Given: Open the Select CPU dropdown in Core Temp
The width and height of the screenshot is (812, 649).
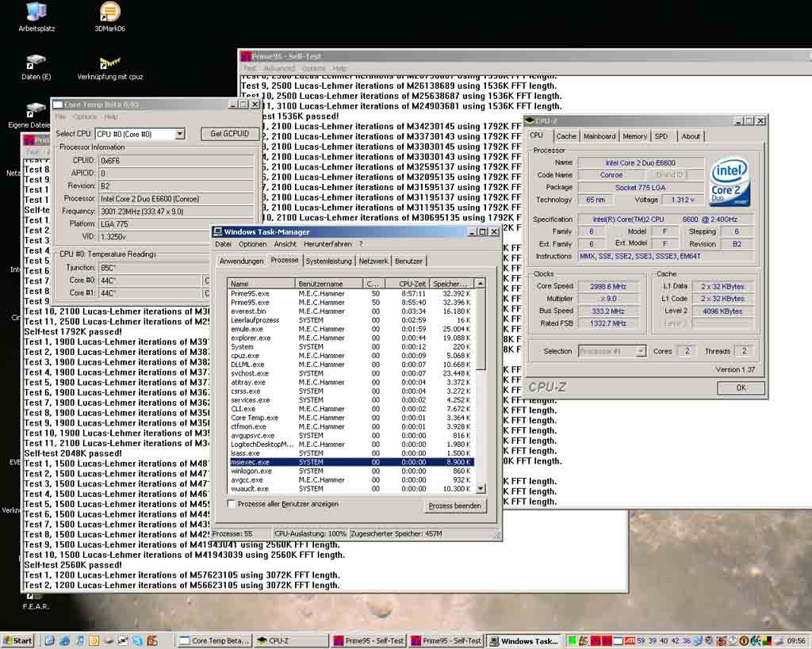Looking at the screenshot, I should point(180,134).
